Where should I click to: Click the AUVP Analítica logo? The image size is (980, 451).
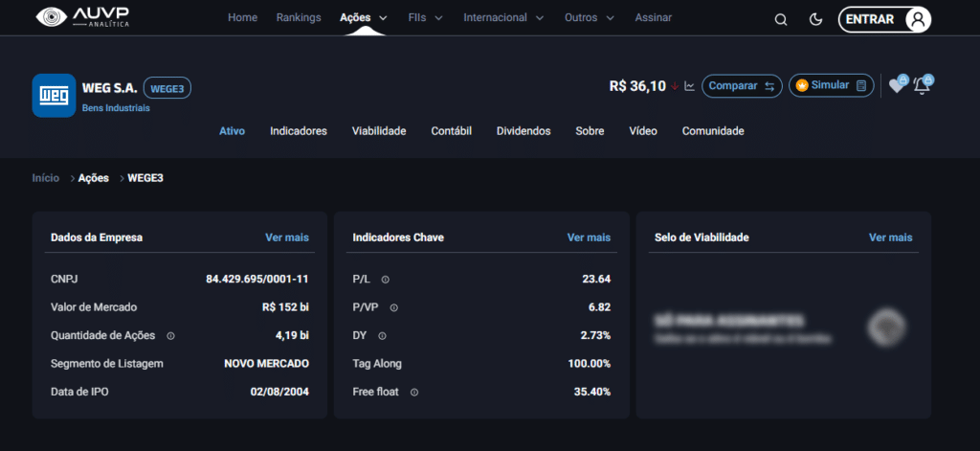point(82,17)
